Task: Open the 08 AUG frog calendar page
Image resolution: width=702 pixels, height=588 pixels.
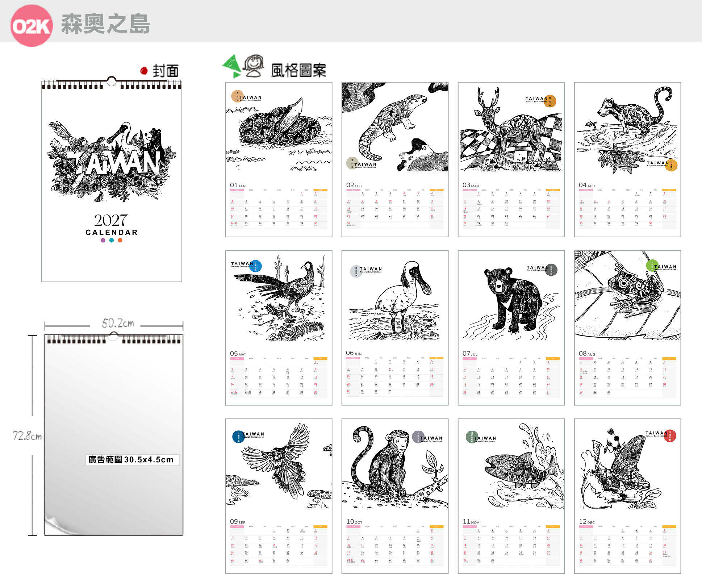Action: coord(628,328)
